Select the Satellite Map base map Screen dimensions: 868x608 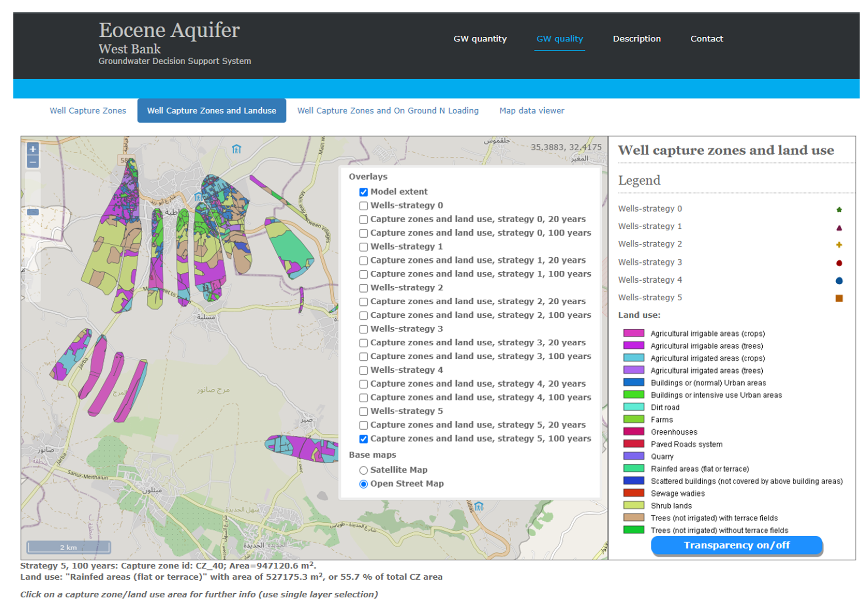point(363,470)
